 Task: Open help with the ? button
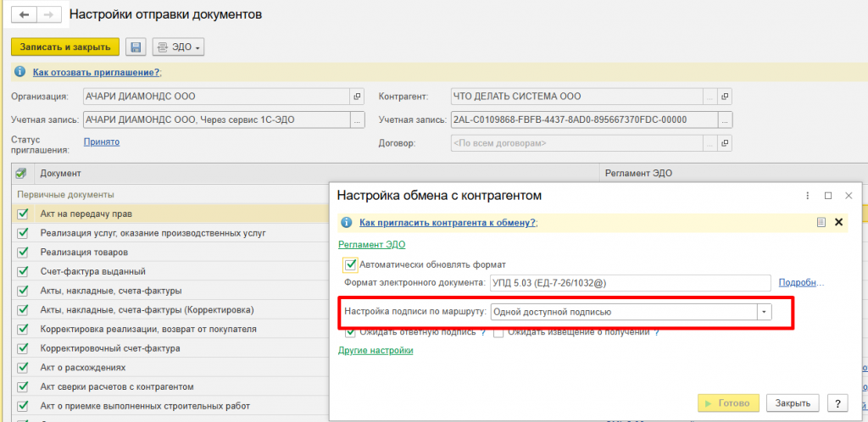[837, 403]
